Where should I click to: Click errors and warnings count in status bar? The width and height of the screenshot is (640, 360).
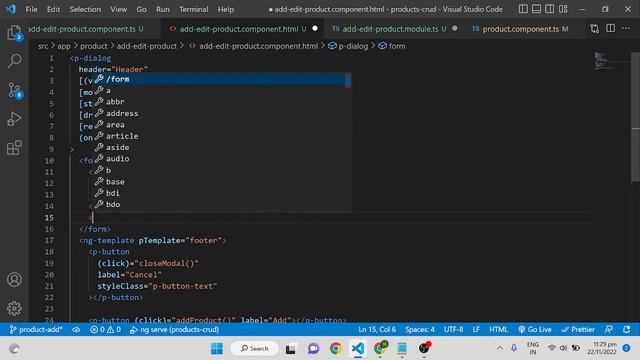pos(105,329)
